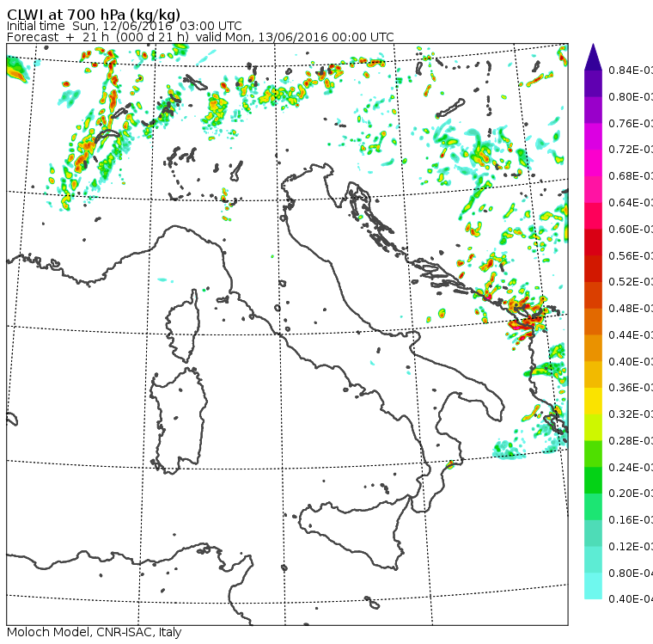Click the title "CLWI at 700 hPa (kg/kg)"
The width and height of the screenshot is (653, 644).
[x=94, y=15]
